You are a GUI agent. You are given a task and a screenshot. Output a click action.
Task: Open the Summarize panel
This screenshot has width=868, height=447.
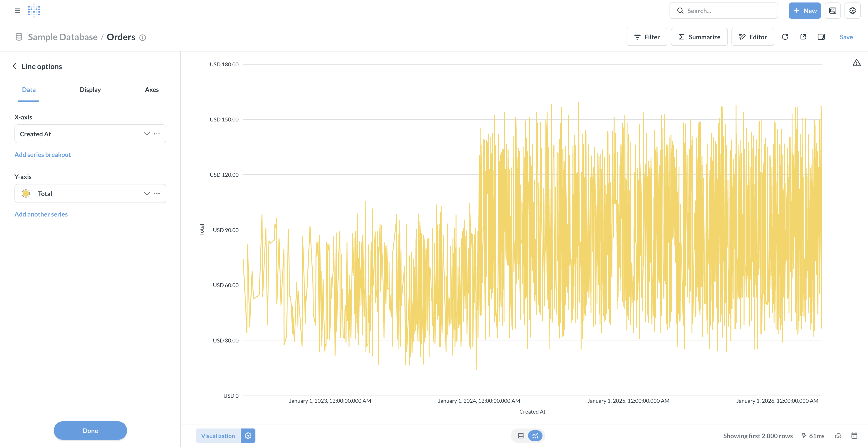tap(699, 37)
